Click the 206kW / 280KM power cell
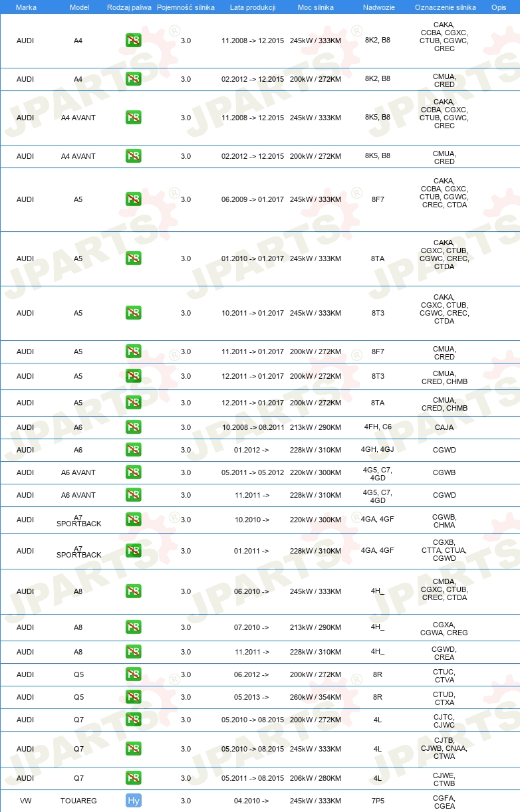Screen dimensions: 520x812 click(x=315, y=778)
